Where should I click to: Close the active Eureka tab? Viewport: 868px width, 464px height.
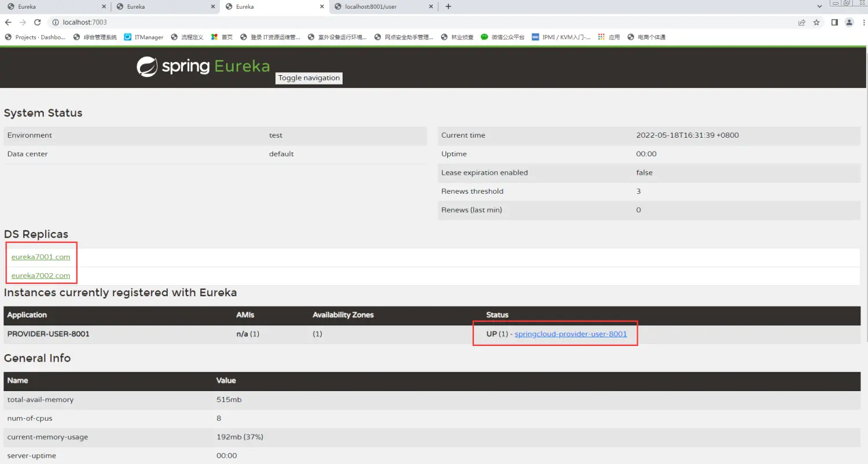[x=322, y=6]
